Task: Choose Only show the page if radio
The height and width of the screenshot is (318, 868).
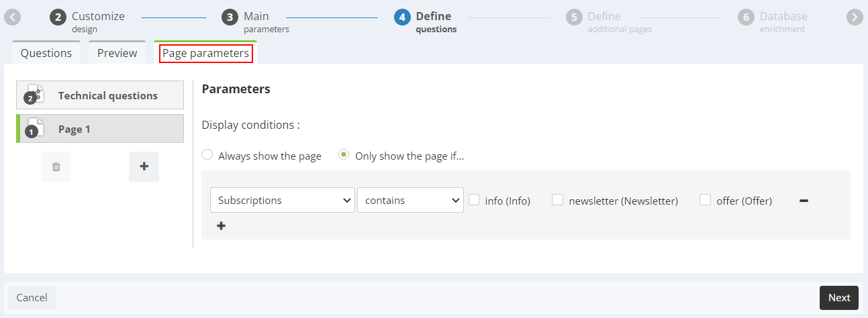Action: pos(344,155)
